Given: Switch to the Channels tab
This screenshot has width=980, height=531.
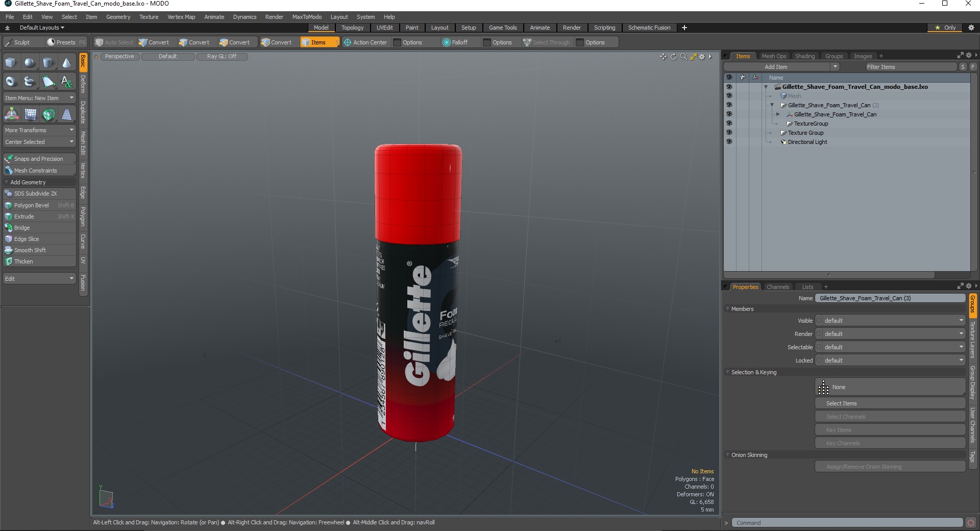Looking at the screenshot, I should tap(778, 287).
